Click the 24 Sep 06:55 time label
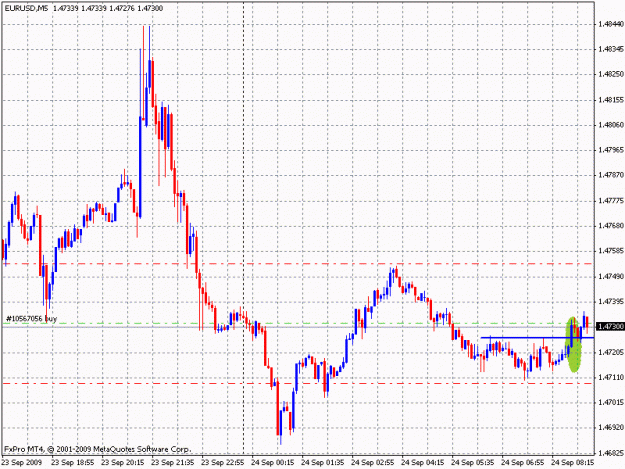Viewport: 625px width, 469px height. coord(523,463)
